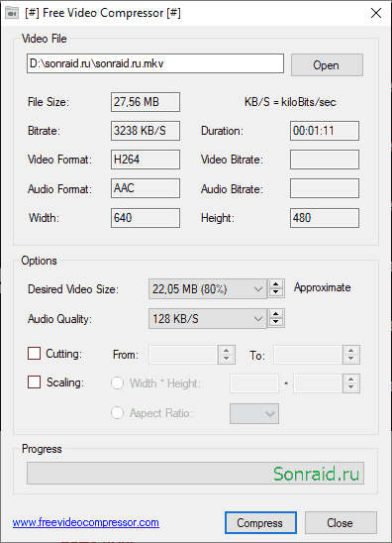Click the scaling height spinner up arrow
392x543 pixels.
[x=350, y=379]
